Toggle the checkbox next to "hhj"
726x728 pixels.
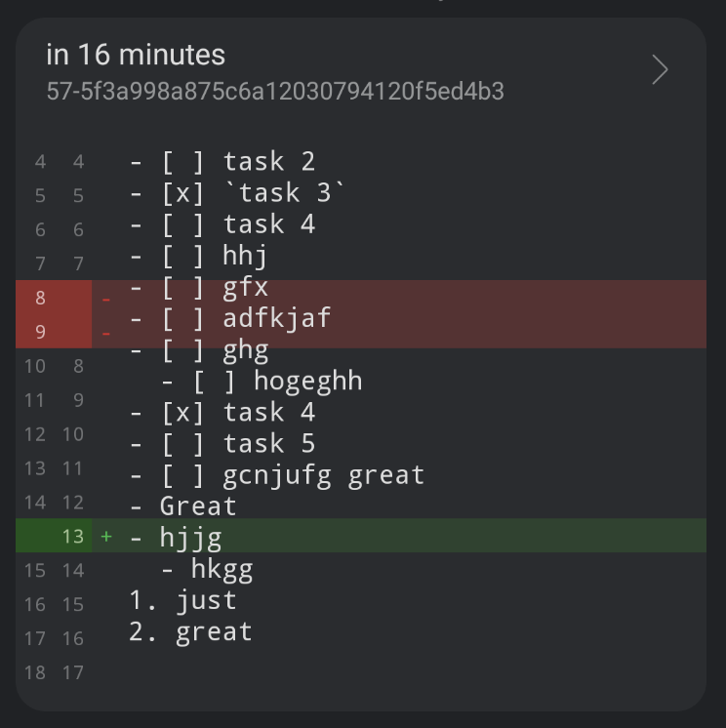tap(182, 256)
